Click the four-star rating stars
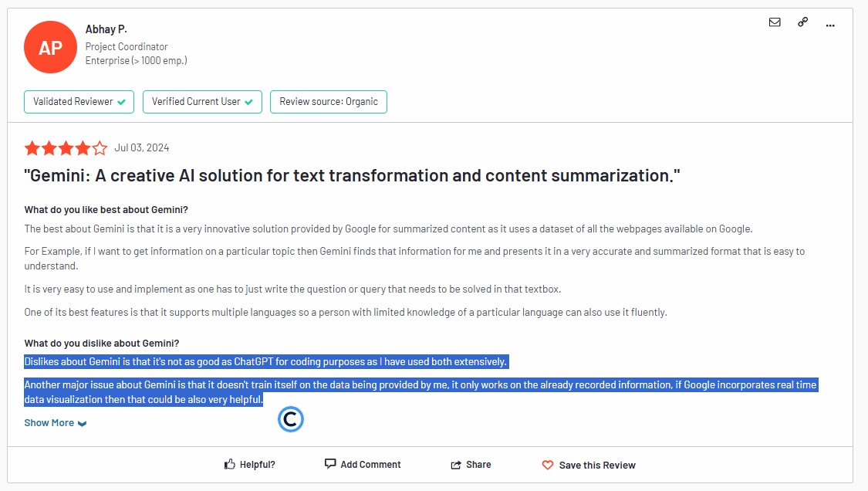868x491 pixels. click(66, 148)
